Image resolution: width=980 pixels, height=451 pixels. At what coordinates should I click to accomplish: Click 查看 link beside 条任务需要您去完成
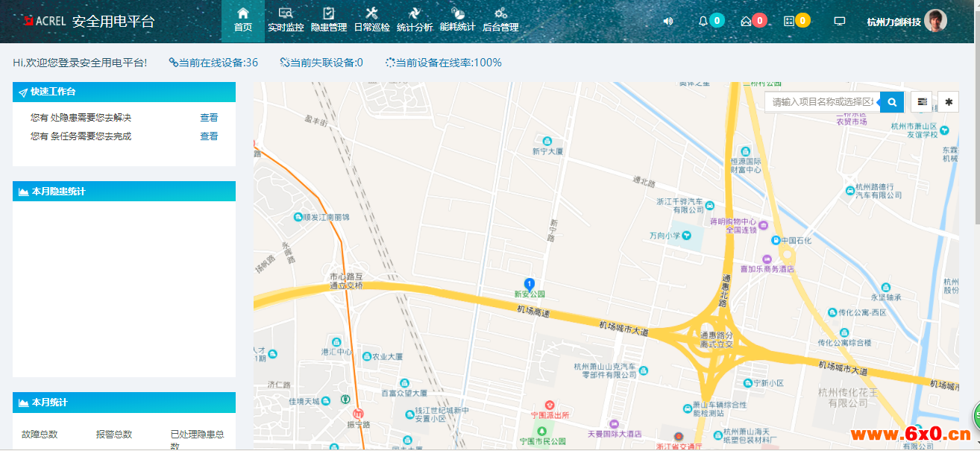point(209,136)
